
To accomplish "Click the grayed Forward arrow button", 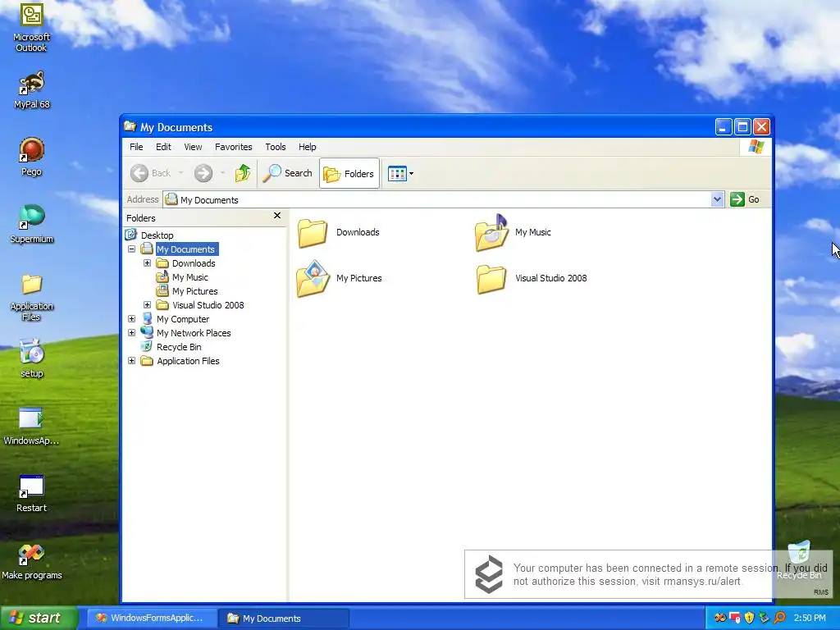I will (203, 173).
